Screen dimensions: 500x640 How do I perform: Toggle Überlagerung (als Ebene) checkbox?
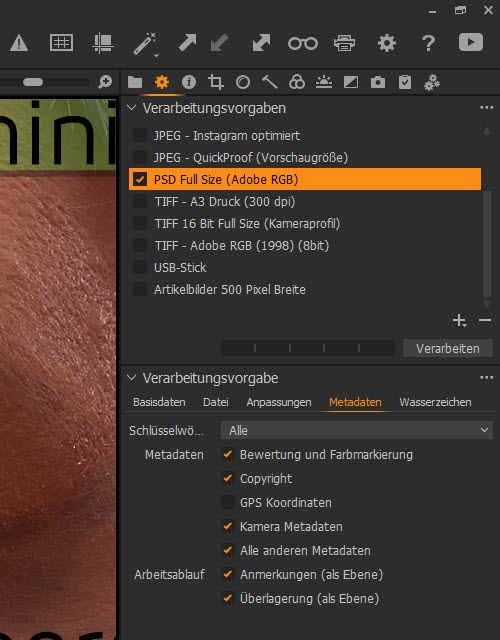pyautogui.click(x=228, y=598)
